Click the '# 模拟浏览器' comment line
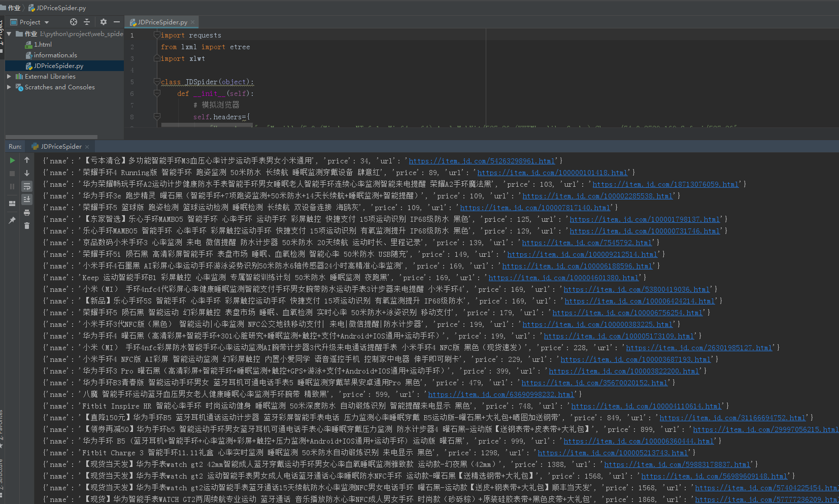Image resolution: width=839 pixels, height=504 pixels. point(216,105)
